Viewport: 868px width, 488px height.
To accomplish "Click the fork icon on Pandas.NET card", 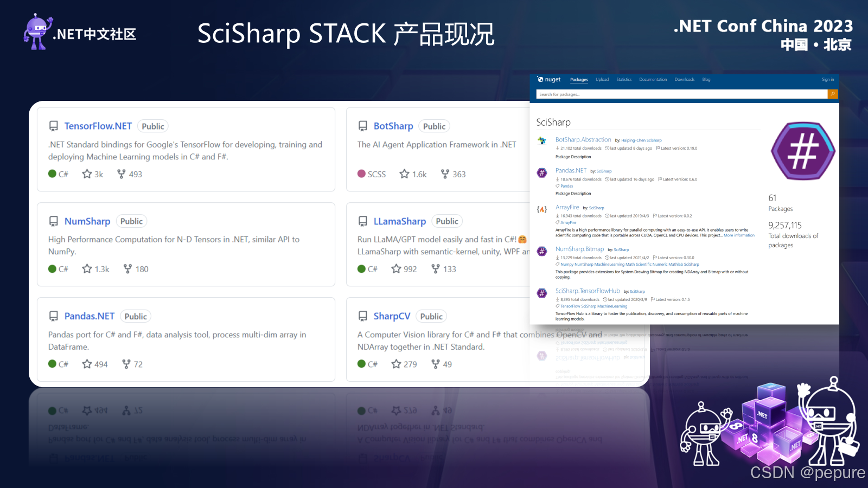I will pos(126,364).
